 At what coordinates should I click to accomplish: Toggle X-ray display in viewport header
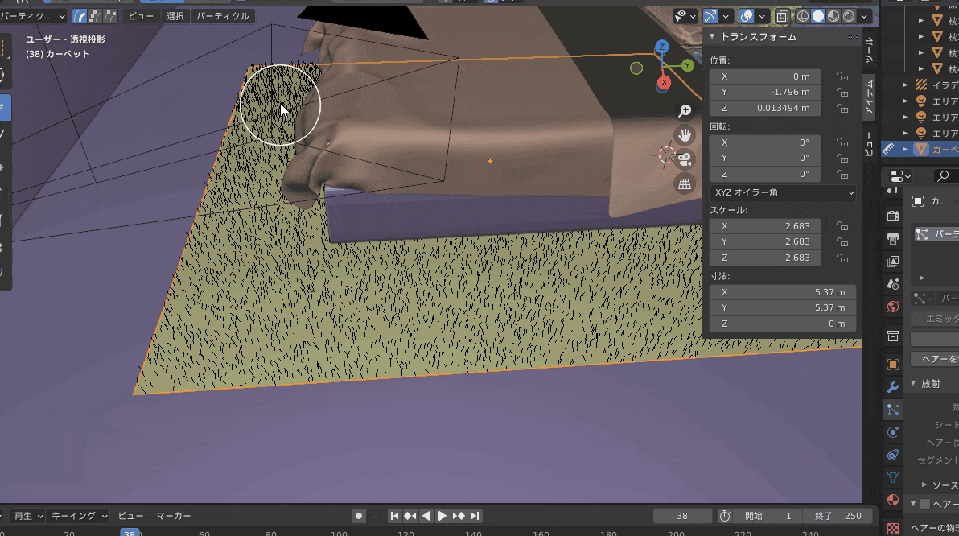point(782,16)
